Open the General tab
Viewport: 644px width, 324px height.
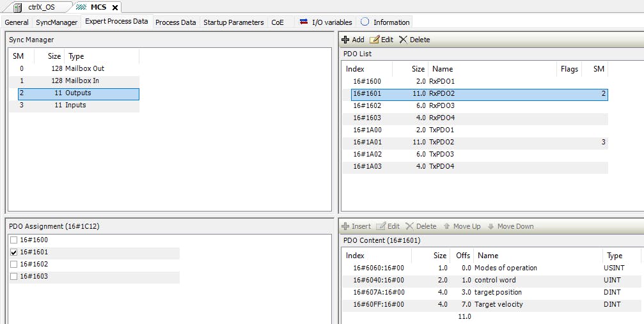[17, 22]
